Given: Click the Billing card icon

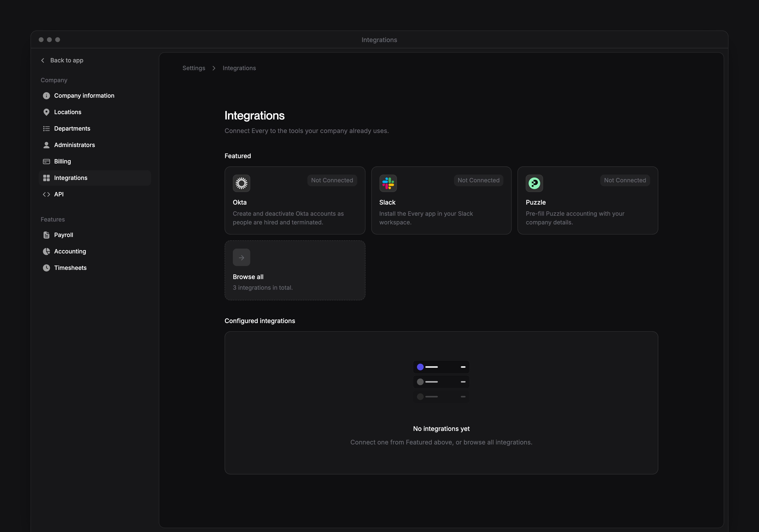Looking at the screenshot, I should tap(46, 162).
